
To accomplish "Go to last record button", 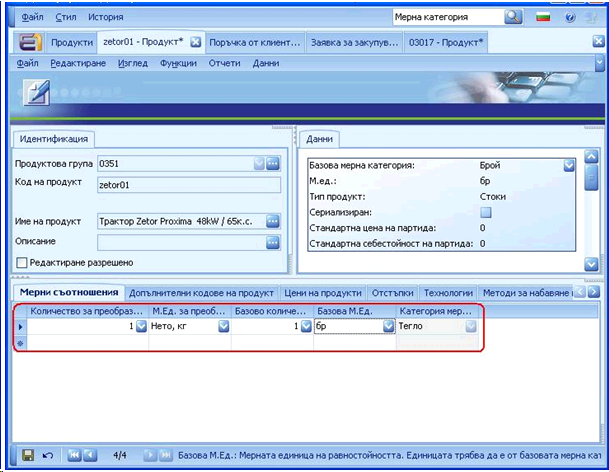I will 165,455.
